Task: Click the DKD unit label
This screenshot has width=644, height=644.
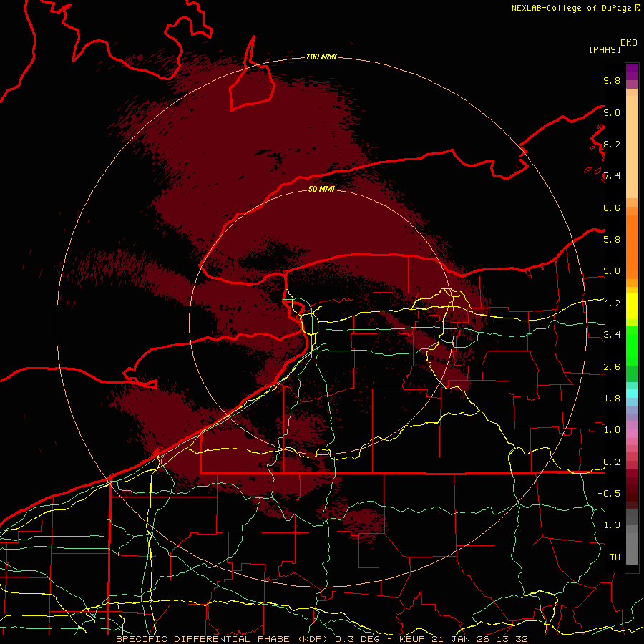Action: [x=629, y=43]
